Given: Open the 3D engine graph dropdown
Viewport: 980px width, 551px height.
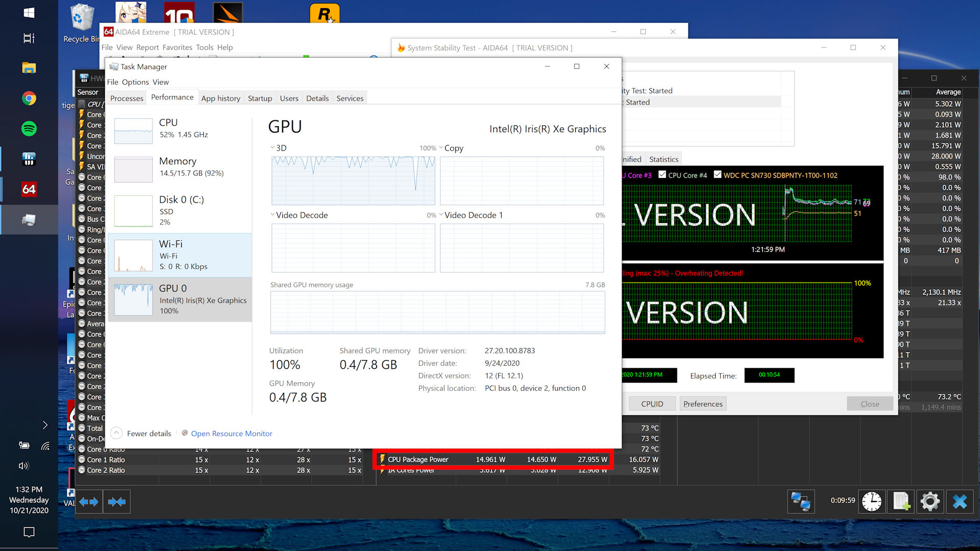Looking at the screenshot, I should pyautogui.click(x=273, y=148).
